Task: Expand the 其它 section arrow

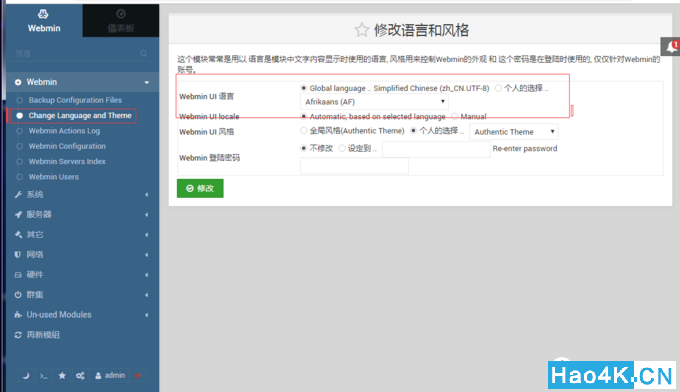Action: pos(147,235)
